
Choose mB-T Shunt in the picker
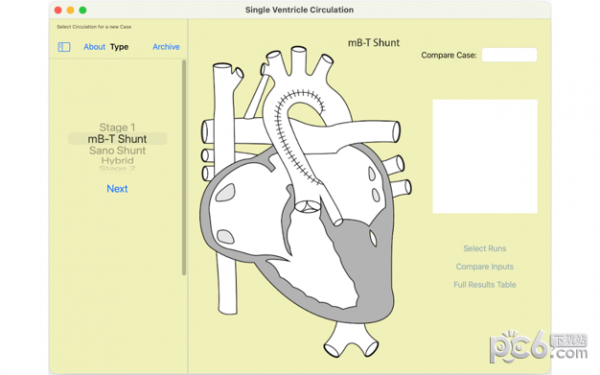coord(117,139)
